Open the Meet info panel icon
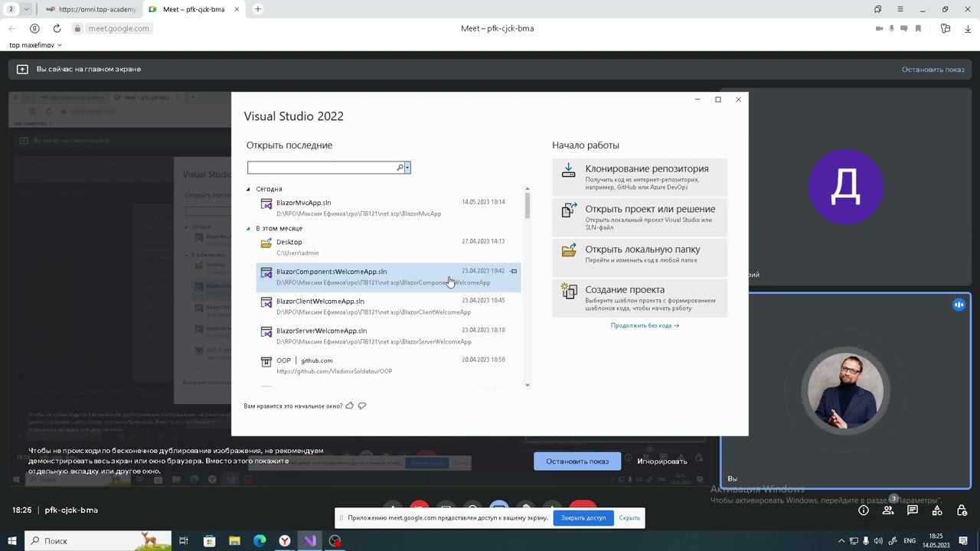The height and width of the screenshot is (551, 980). (864, 510)
